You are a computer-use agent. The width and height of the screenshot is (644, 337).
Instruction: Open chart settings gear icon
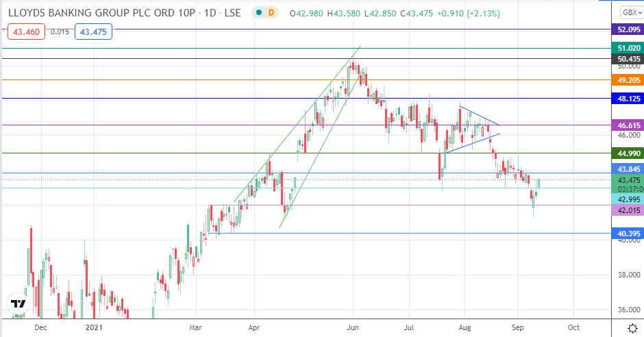[632, 328]
